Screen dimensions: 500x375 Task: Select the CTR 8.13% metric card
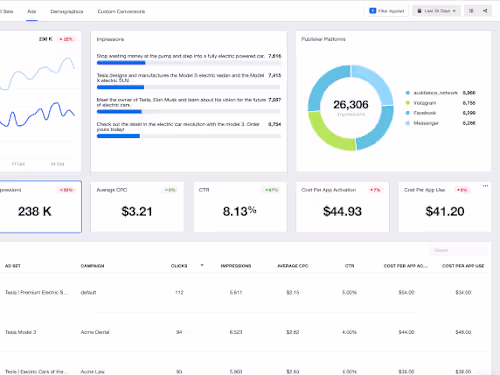tap(240, 207)
